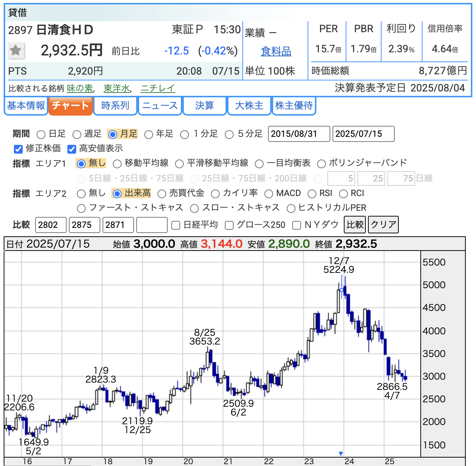The image size is (476, 466).
Task: Click the blue triangle marker on chart
Action: pos(341,454)
